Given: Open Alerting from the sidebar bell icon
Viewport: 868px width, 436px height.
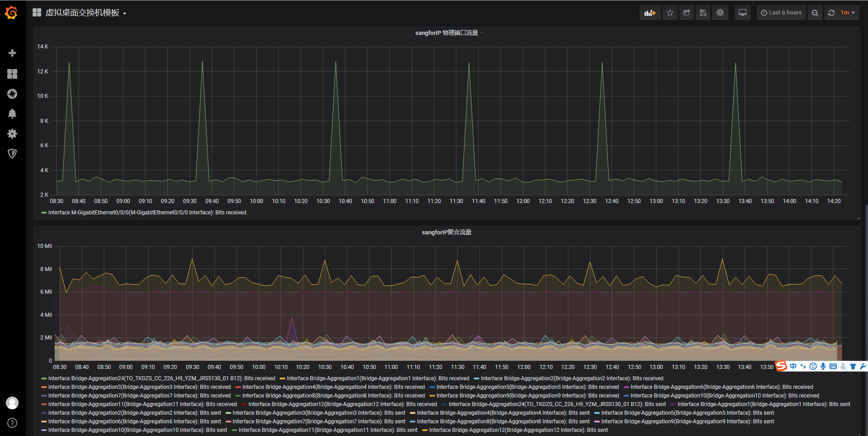Looking at the screenshot, I should (x=12, y=114).
